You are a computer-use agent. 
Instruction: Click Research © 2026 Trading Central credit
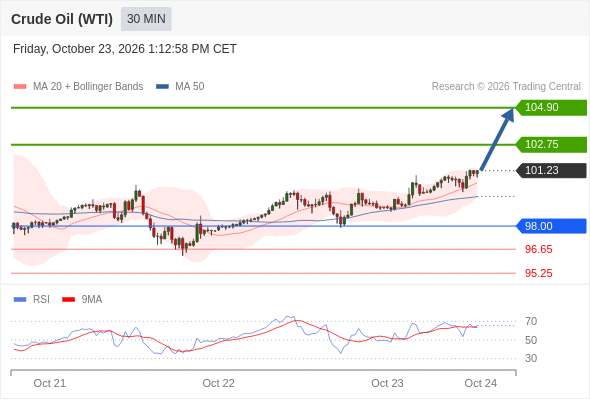tap(506, 87)
